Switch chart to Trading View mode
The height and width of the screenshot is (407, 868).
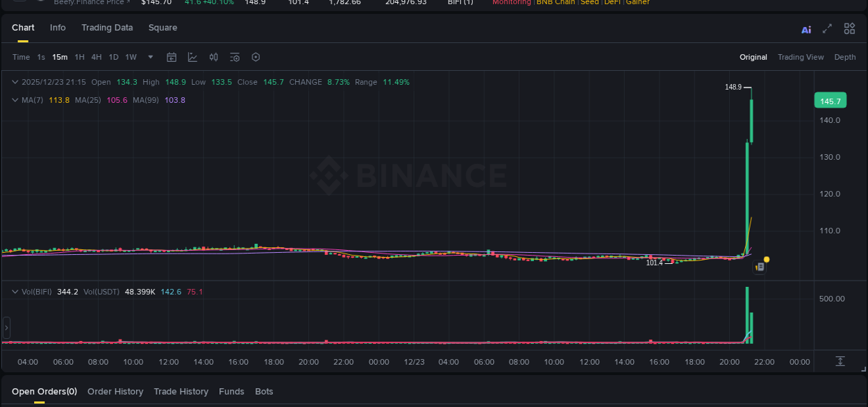(x=801, y=56)
